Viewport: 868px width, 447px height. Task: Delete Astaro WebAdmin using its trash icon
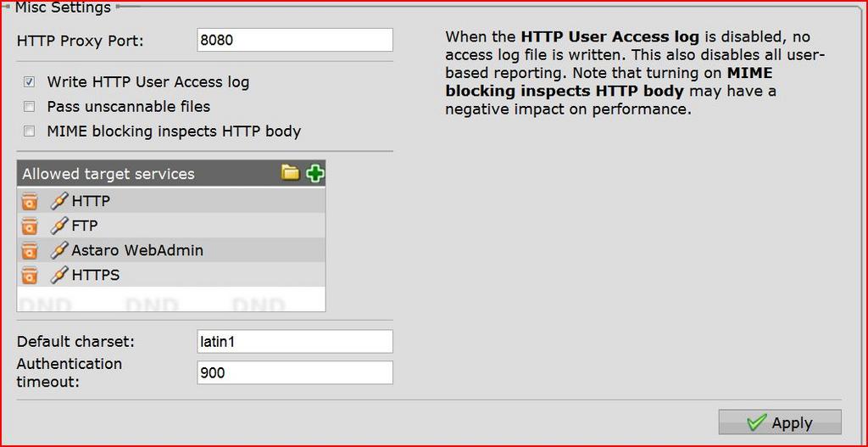(x=30, y=250)
